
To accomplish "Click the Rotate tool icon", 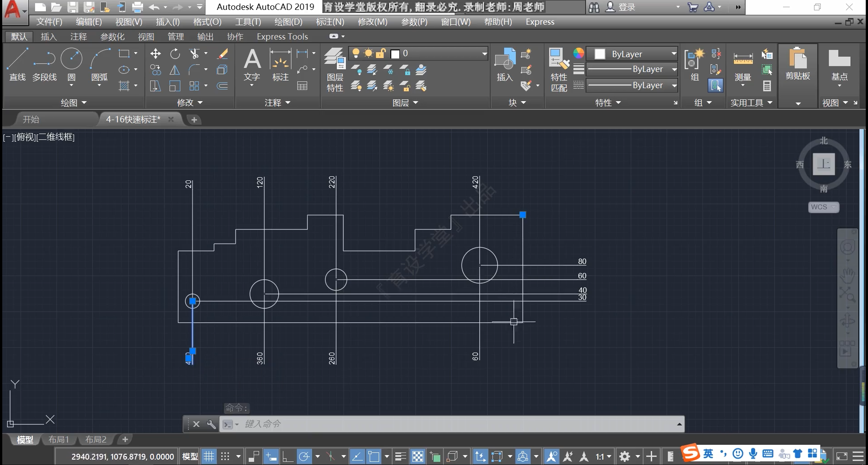I will [x=175, y=54].
